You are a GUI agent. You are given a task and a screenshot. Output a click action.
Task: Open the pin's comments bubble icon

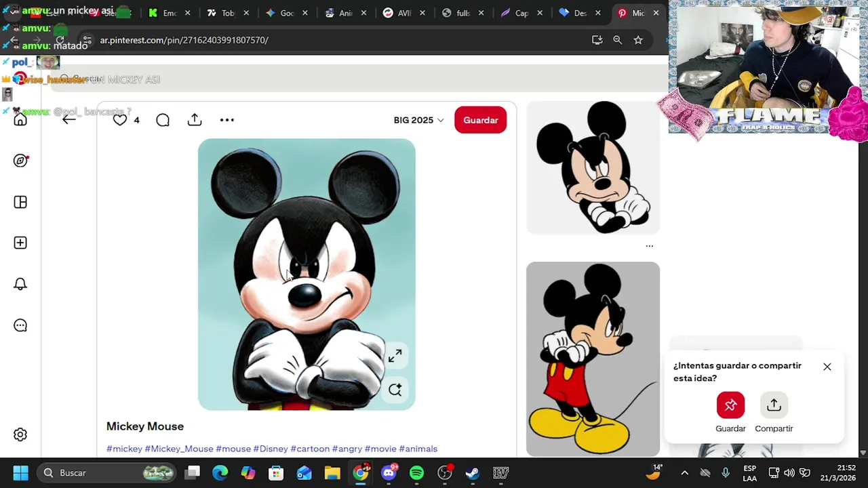coord(163,120)
